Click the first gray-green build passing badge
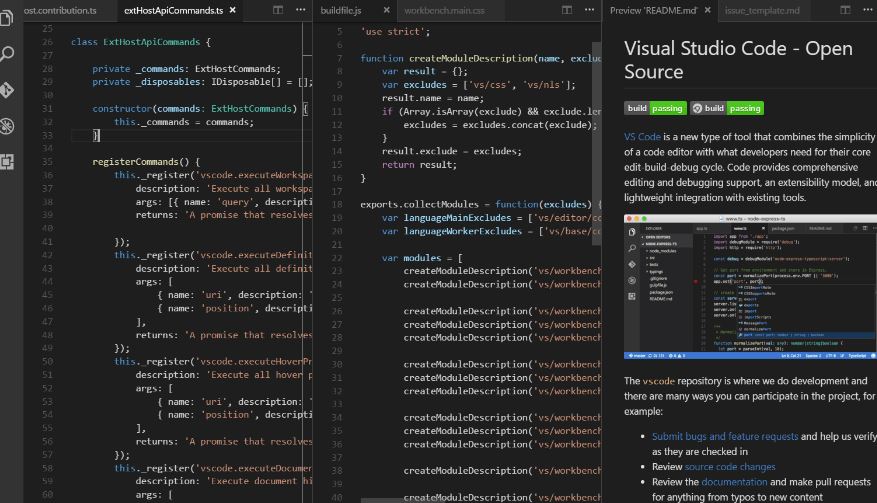Image resolution: width=877 pixels, height=503 pixels. point(655,108)
